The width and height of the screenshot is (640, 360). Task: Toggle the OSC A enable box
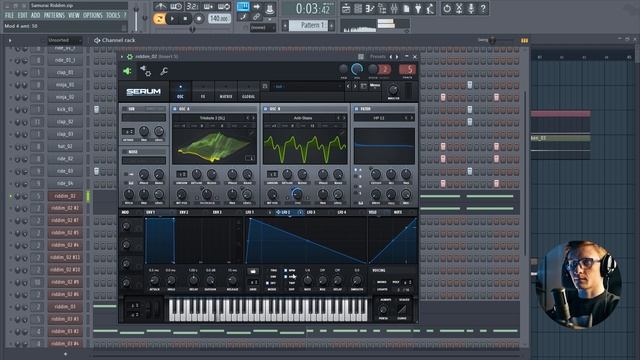tap(175, 109)
